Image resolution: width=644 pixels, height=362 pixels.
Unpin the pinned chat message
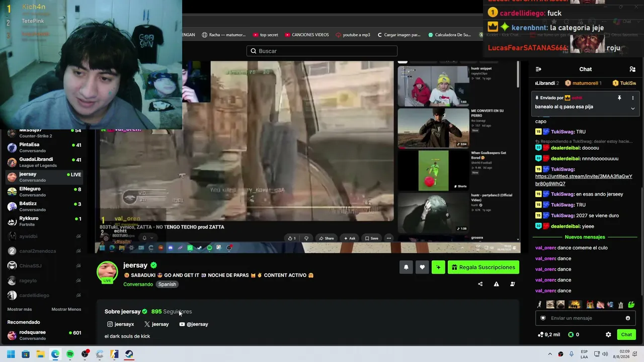pyautogui.click(x=619, y=98)
